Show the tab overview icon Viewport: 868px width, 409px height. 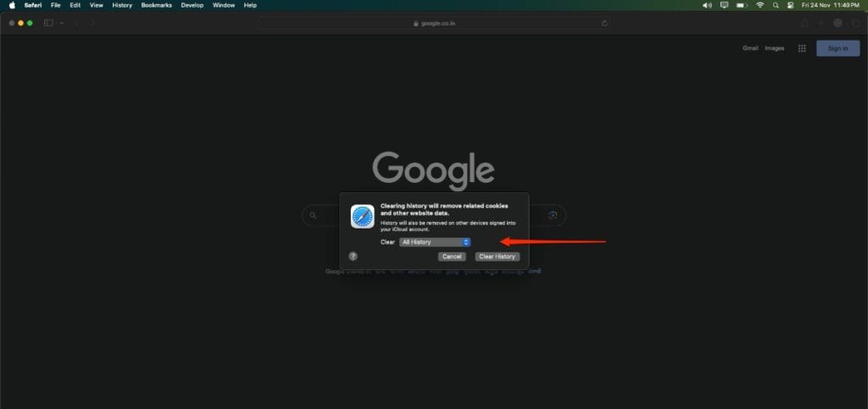point(854,23)
